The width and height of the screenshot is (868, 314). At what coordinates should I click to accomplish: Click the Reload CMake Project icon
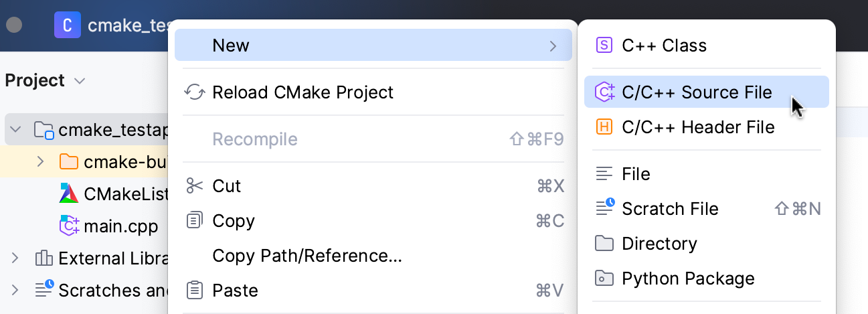194,92
